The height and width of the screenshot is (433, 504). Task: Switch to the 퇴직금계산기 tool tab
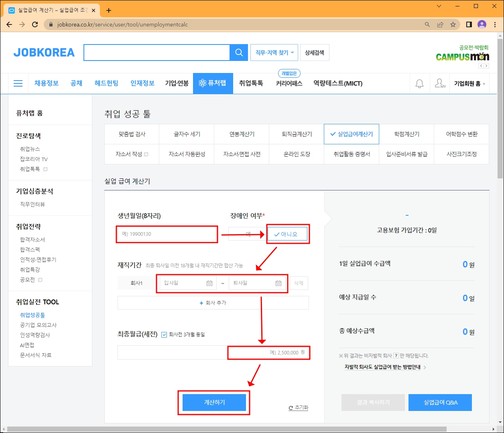(x=297, y=134)
